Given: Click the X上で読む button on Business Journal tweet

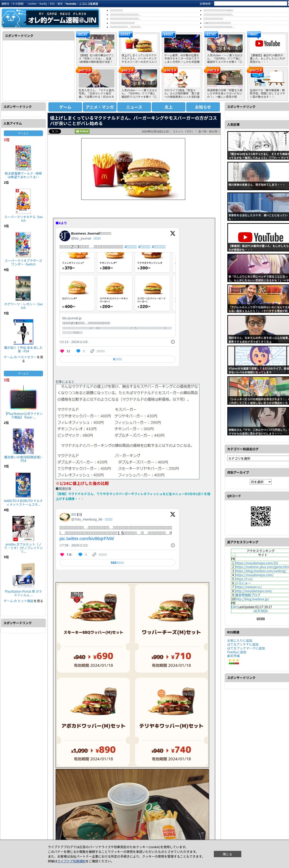Looking at the screenshot, I should pyautogui.click(x=117, y=359).
